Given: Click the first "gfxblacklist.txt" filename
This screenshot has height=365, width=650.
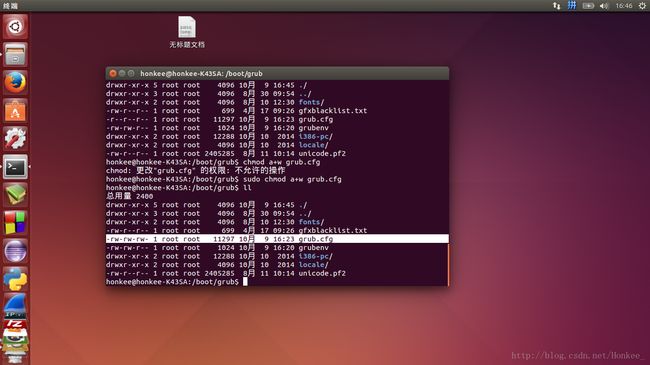Looking at the screenshot, I should [x=332, y=111].
